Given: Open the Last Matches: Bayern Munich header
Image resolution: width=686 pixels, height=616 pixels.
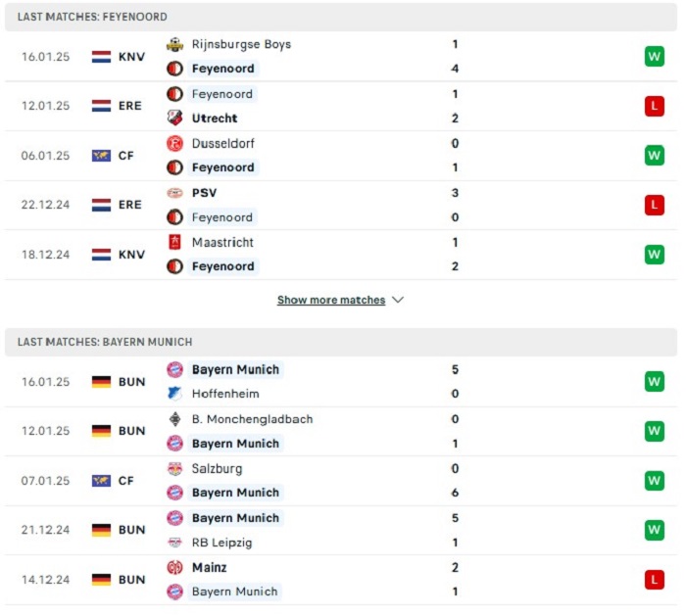Looking at the screenshot, I should [x=341, y=342].
